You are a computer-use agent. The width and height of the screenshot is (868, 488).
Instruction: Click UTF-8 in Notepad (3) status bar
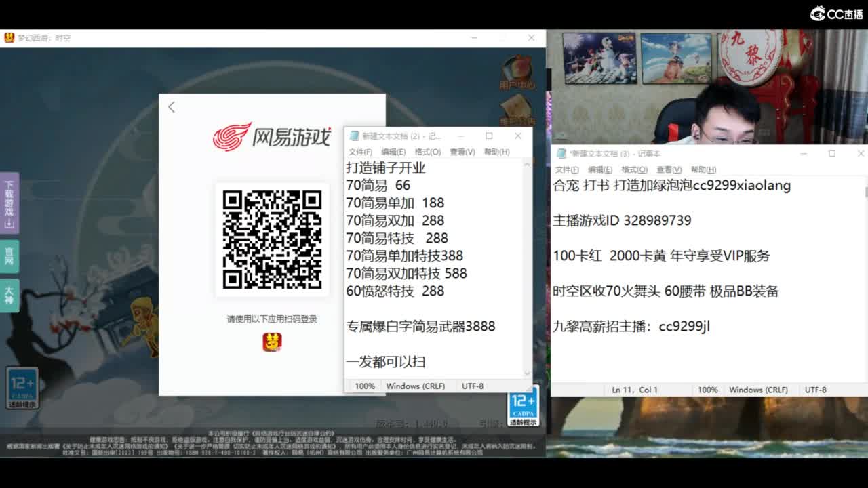[816, 390]
